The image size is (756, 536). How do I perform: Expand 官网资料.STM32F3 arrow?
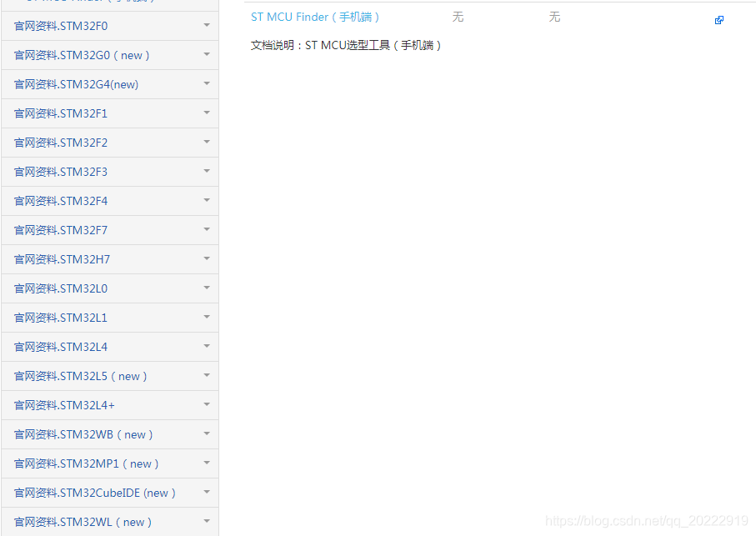click(207, 171)
